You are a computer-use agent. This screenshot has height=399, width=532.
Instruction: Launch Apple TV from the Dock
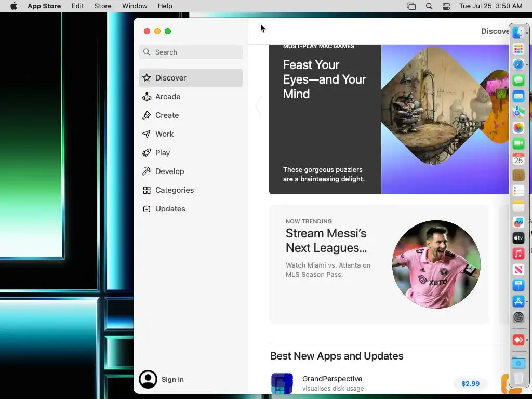(x=518, y=238)
